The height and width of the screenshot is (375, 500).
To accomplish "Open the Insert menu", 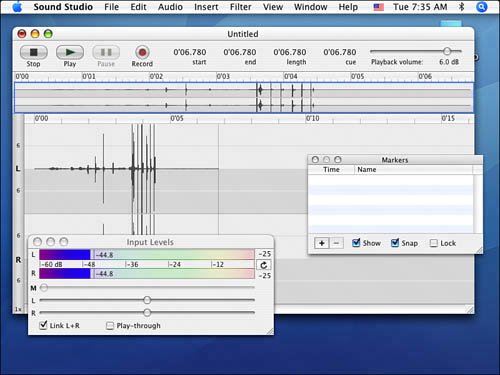I will (206, 7).
